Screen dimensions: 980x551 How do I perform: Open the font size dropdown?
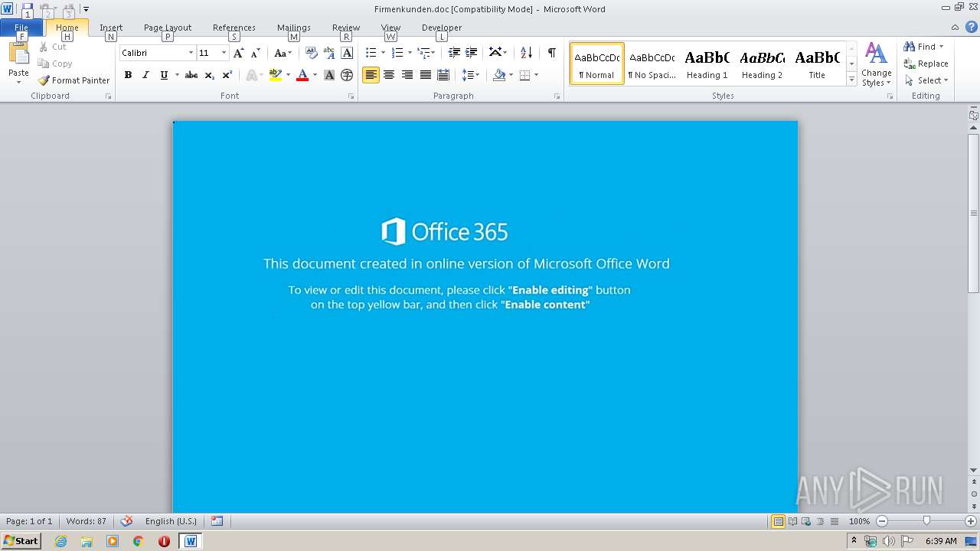tap(224, 53)
